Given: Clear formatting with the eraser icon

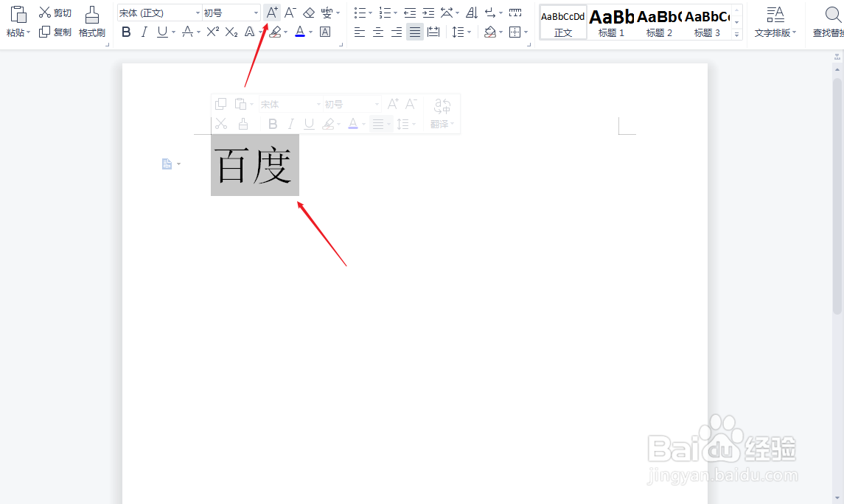Looking at the screenshot, I should (309, 12).
